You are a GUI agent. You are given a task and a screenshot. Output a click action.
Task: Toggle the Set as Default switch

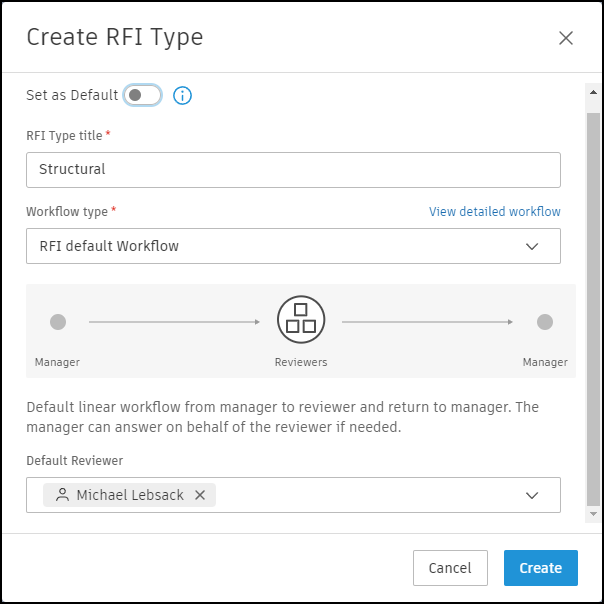142,95
